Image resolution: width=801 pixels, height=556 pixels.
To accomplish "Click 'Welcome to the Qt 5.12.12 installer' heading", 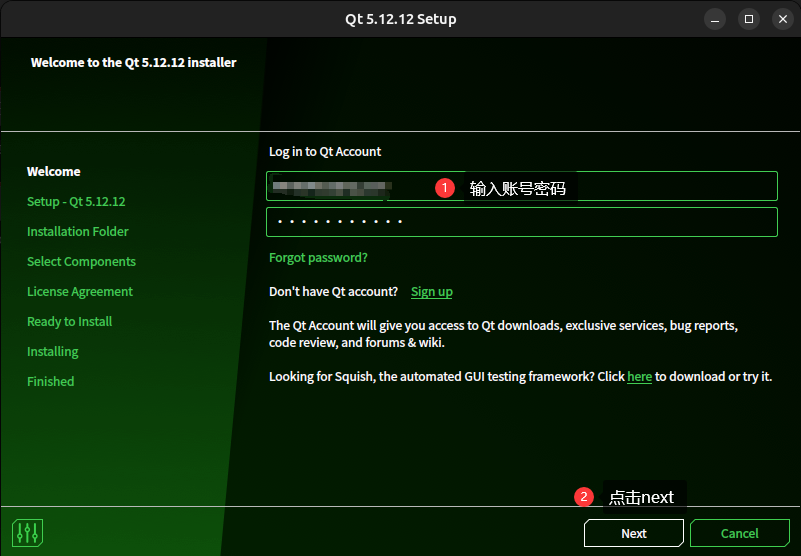I will point(133,62).
